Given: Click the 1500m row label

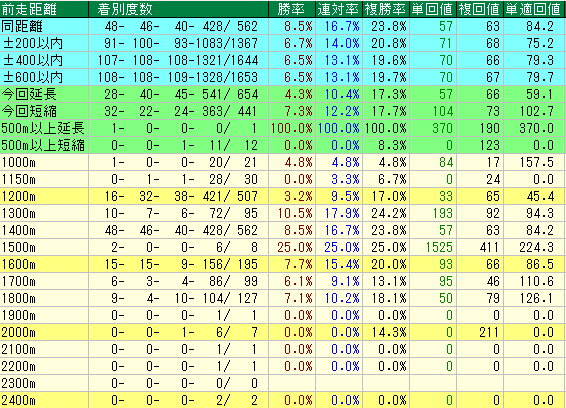Looking at the screenshot, I should [x=19, y=247].
